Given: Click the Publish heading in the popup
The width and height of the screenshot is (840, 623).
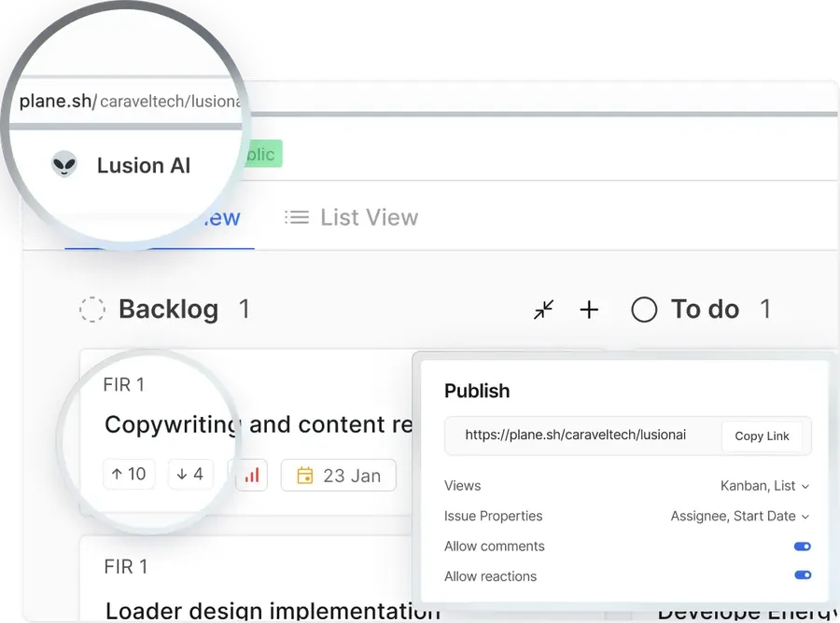Looking at the screenshot, I should tap(477, 392).
